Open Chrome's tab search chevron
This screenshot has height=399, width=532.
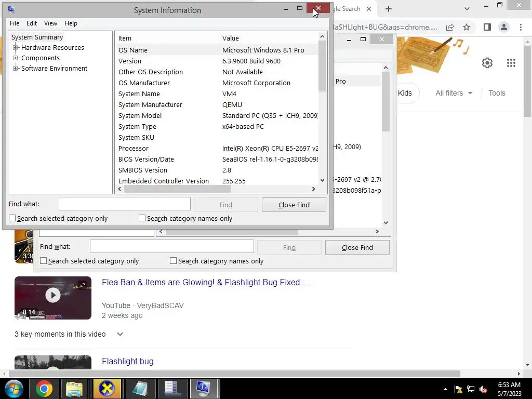click(467, 9)
